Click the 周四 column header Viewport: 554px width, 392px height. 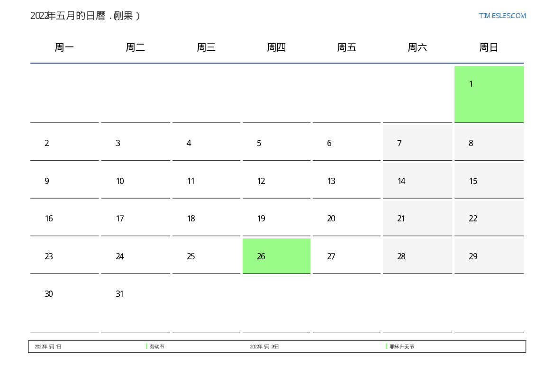[x=276, y=47]
